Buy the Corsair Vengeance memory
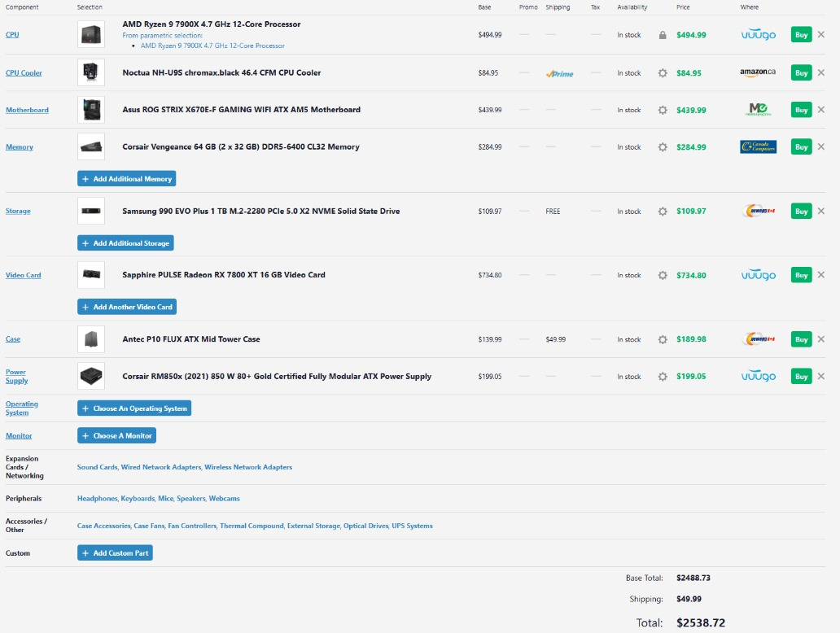840x633 pixels. click(x=801, y=146)
